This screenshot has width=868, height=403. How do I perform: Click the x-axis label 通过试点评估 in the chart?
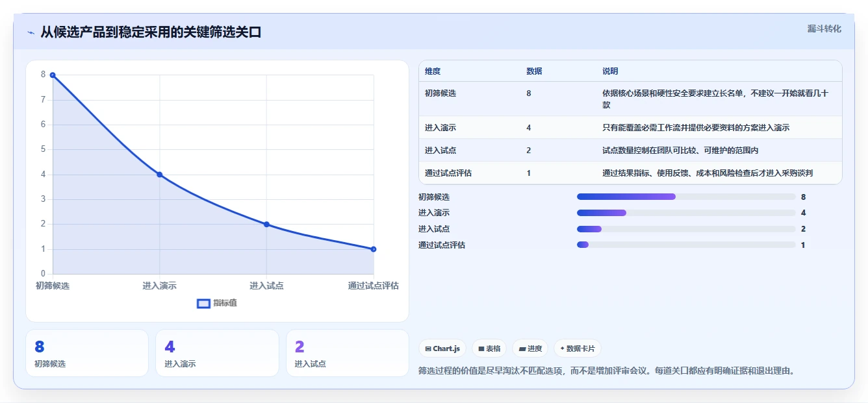373,286
